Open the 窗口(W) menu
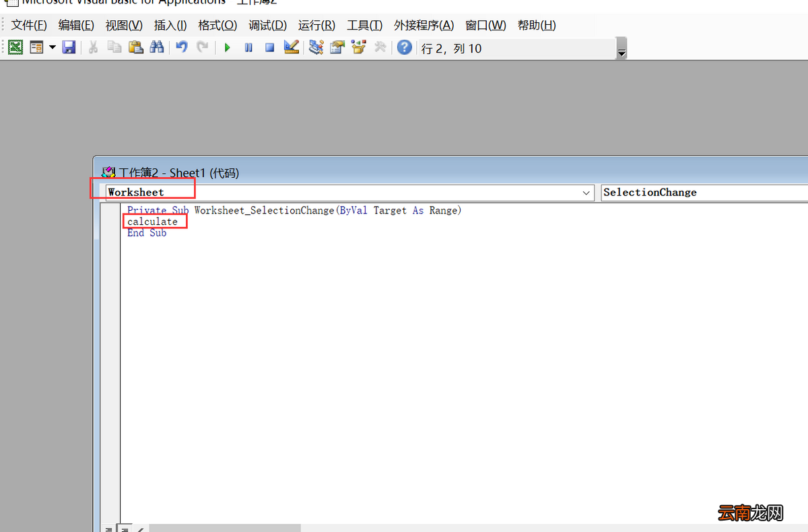The height and width of the screenshot is (532, 808). [x=485, y=25]
